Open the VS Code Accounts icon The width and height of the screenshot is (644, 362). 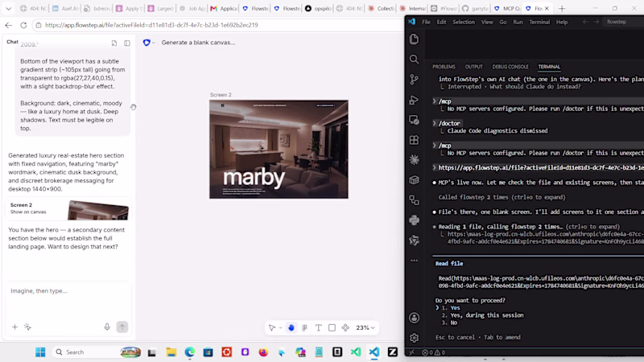(414, 318)
